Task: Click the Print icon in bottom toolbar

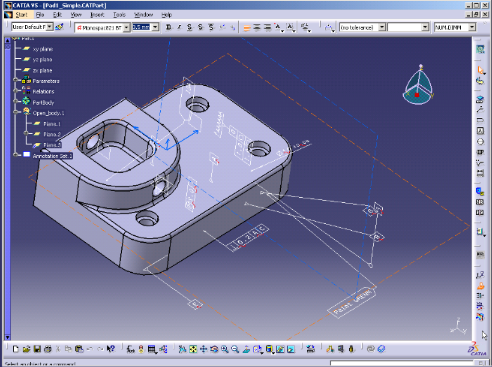Action: (48, 349)
